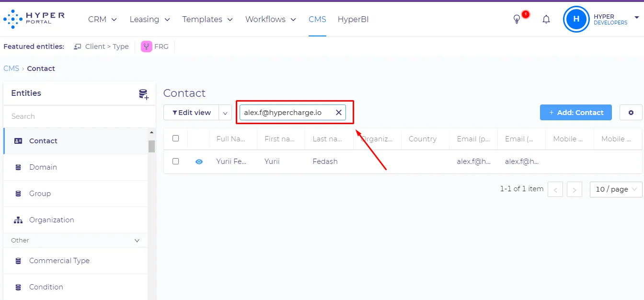Select Condition entity

76,287
